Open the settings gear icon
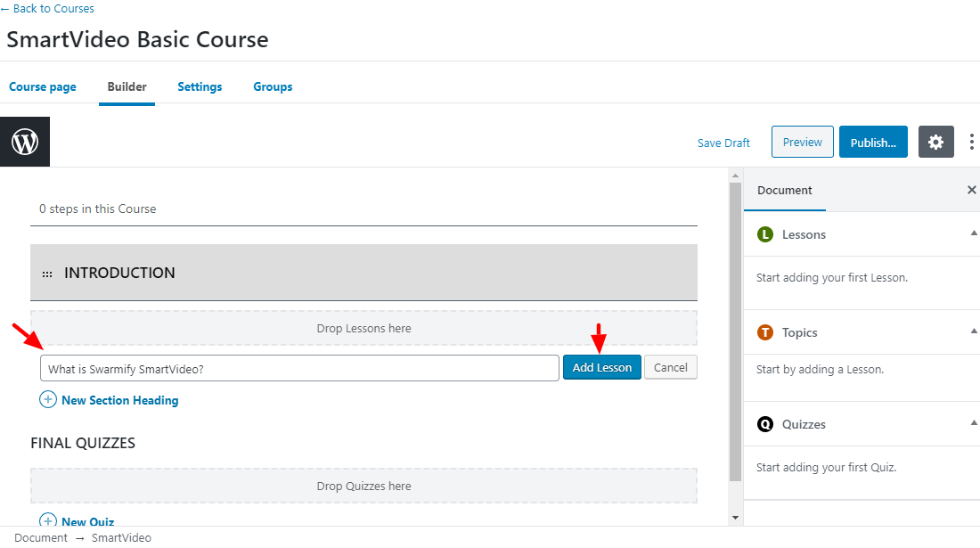Image resolution: width=980 pixels, height=548 pixels. tap(935, 142)
